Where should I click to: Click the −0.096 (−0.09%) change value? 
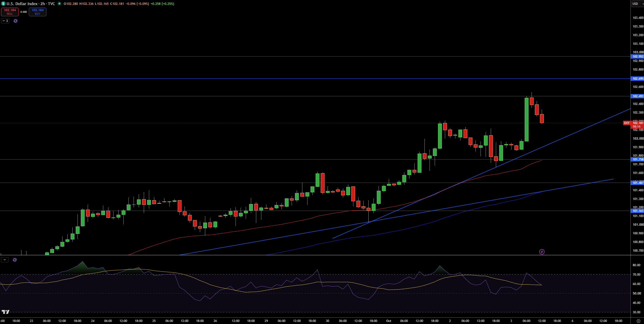[x=137, y=4]
